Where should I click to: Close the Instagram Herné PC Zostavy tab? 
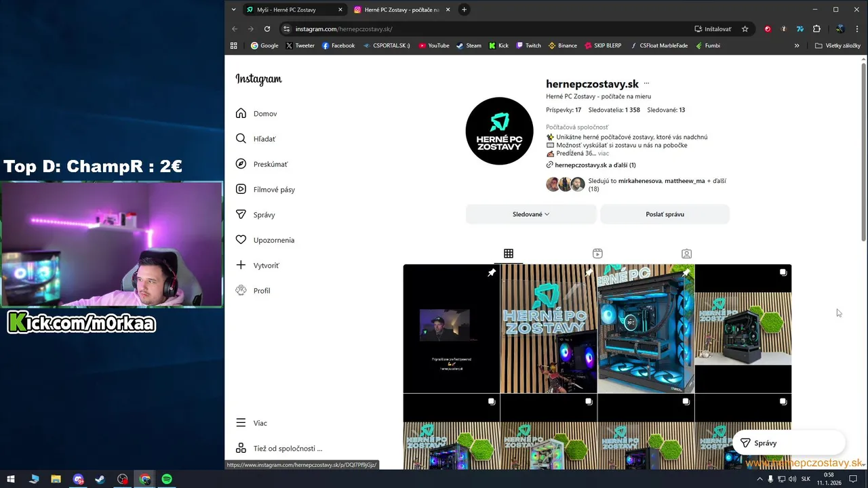(x=447, y=9)
